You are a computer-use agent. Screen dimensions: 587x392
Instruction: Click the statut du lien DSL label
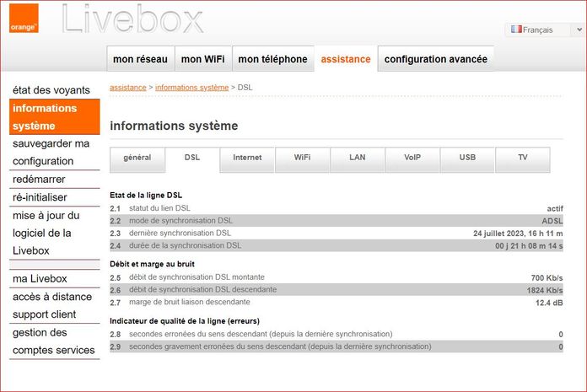pyautogui.click(x=159, y=208)
